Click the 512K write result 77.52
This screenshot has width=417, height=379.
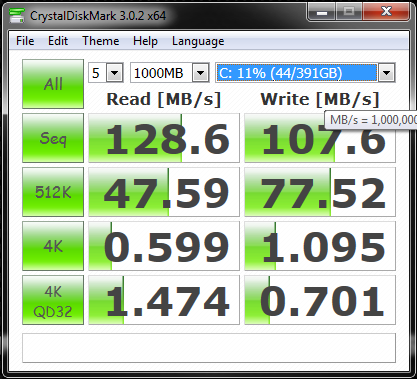[320, 192]
